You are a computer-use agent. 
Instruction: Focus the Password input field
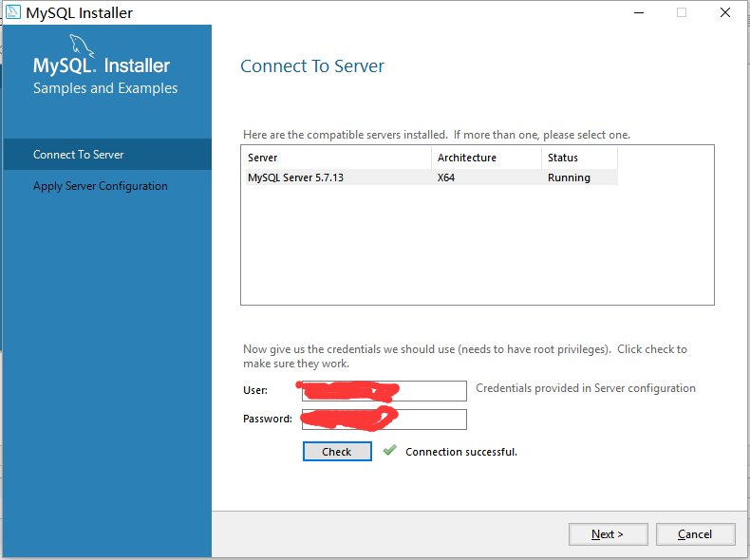coord(384,420)
